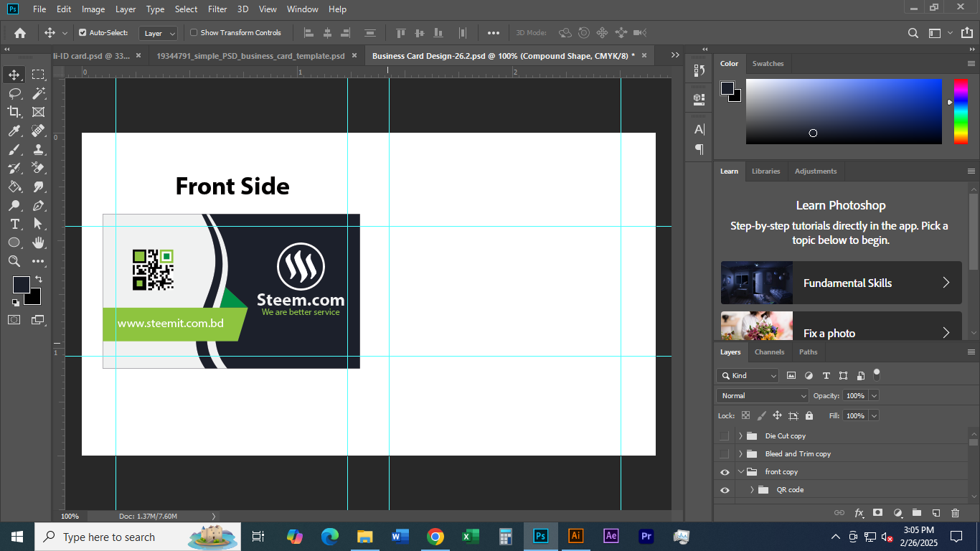Viewport: 980px width, 551px height.
Task: Select the Pen tool
Action: 38,205
